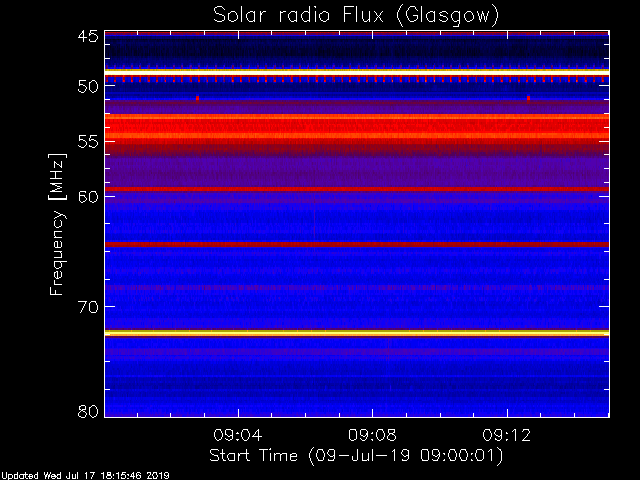The height and width of the screenshot is (480, 640).
Task: Click the red line just below 60 MHz
Action: [357, 189]
